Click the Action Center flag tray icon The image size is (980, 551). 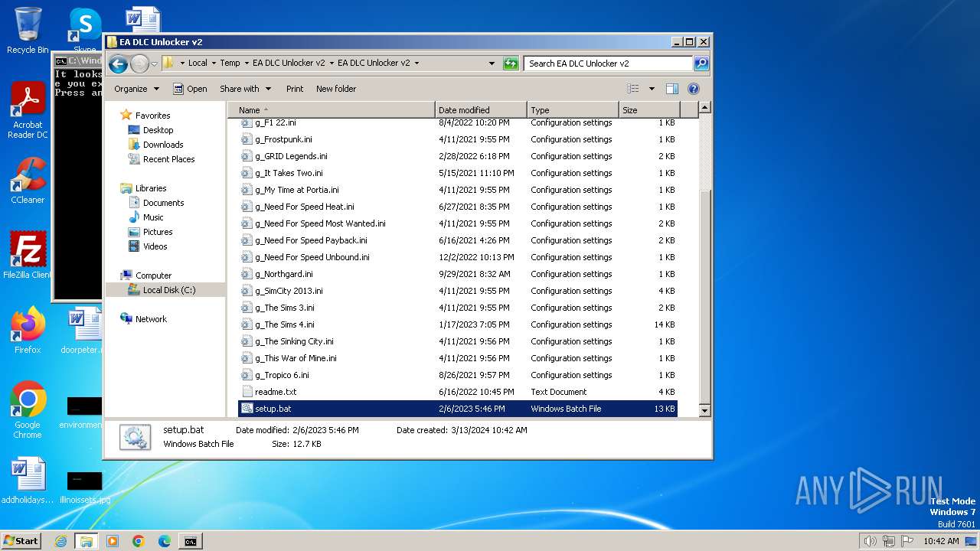(x=907, y=541)
